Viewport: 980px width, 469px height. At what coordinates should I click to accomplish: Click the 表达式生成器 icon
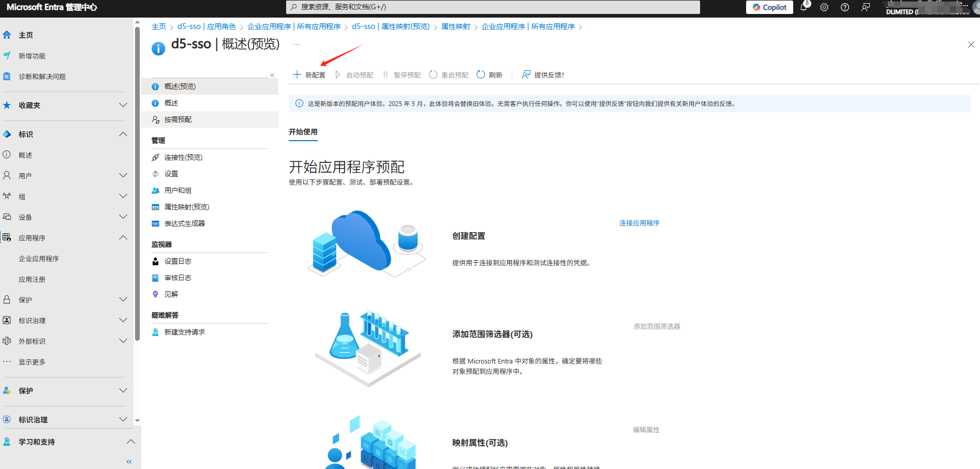pos(155,224)
